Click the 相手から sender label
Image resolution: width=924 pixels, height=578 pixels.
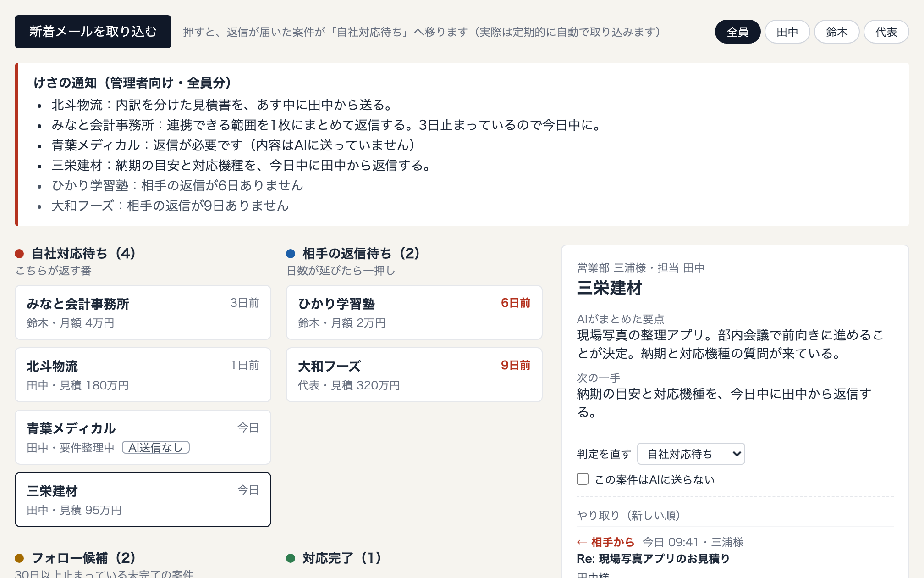(613, 542)
